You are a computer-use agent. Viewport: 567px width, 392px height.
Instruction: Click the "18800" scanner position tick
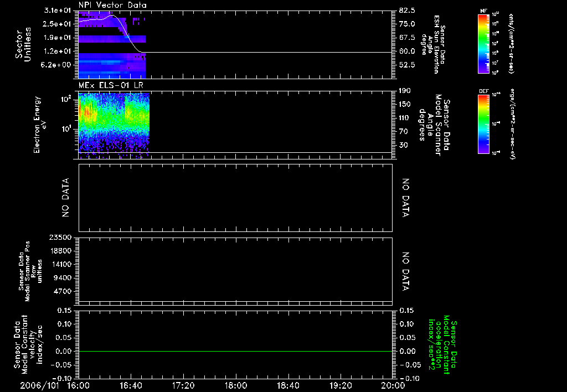coord(62,251)
